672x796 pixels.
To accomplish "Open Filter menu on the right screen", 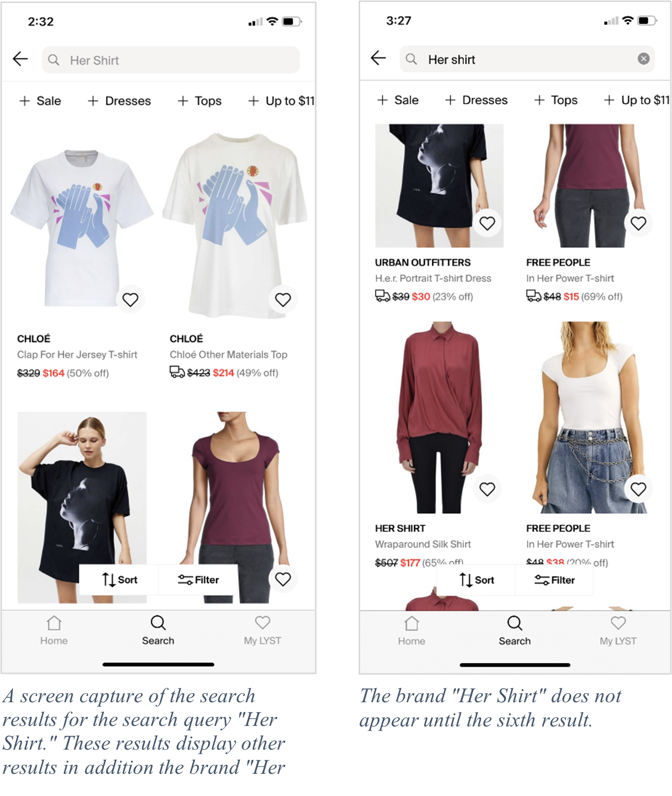I will (555, 580).
